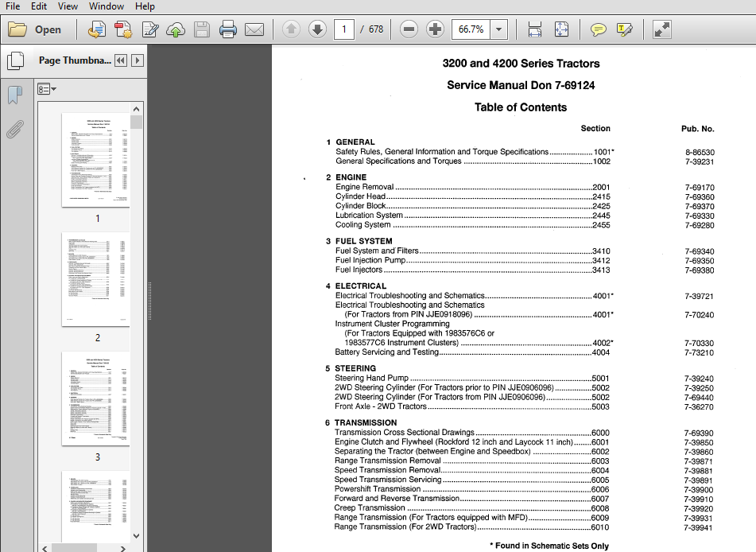Click the read mode expand icon
This screenshot has width=756, height=552.
pyautogui.click(x=661, y=29)
